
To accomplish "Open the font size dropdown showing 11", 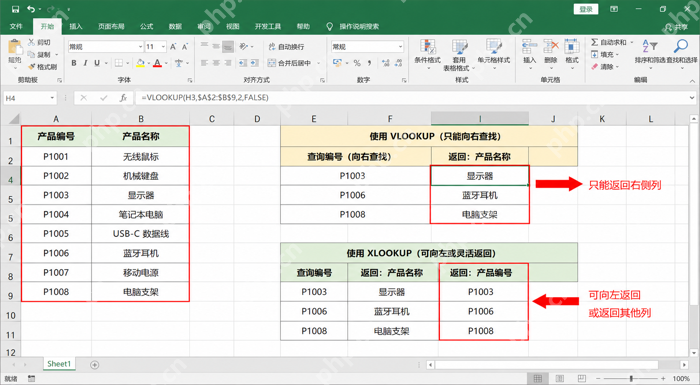I will (x=163, y=46).
